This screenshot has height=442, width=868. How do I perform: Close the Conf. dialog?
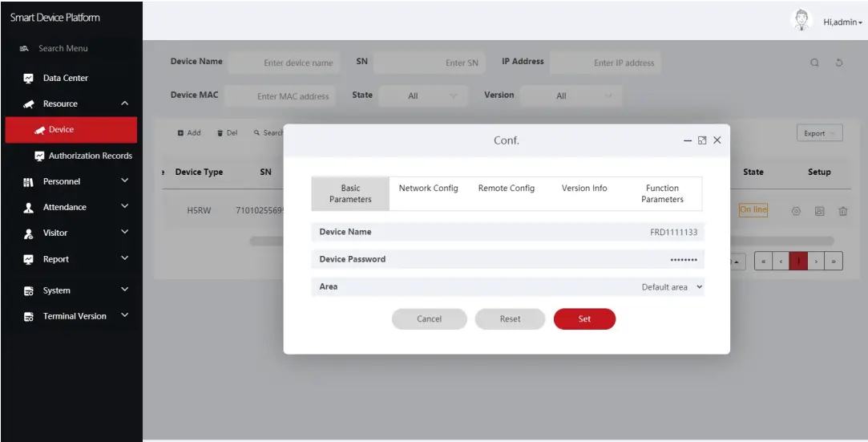717,140
